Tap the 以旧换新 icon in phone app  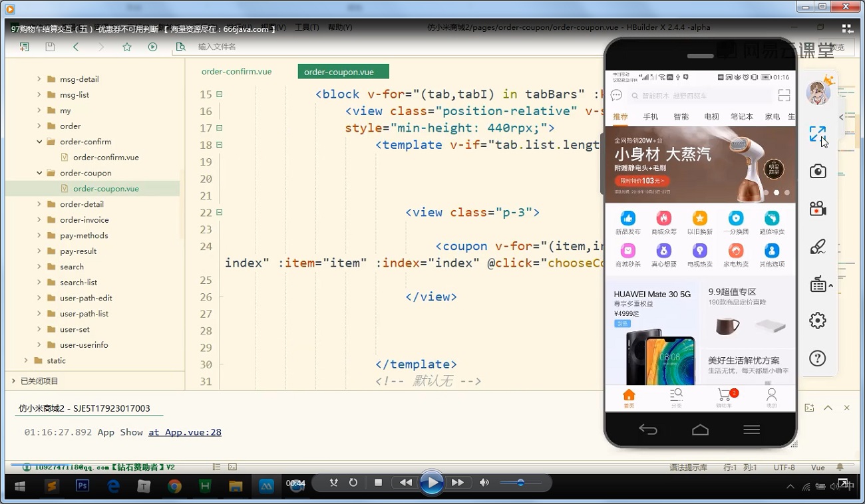pos(699,223)
